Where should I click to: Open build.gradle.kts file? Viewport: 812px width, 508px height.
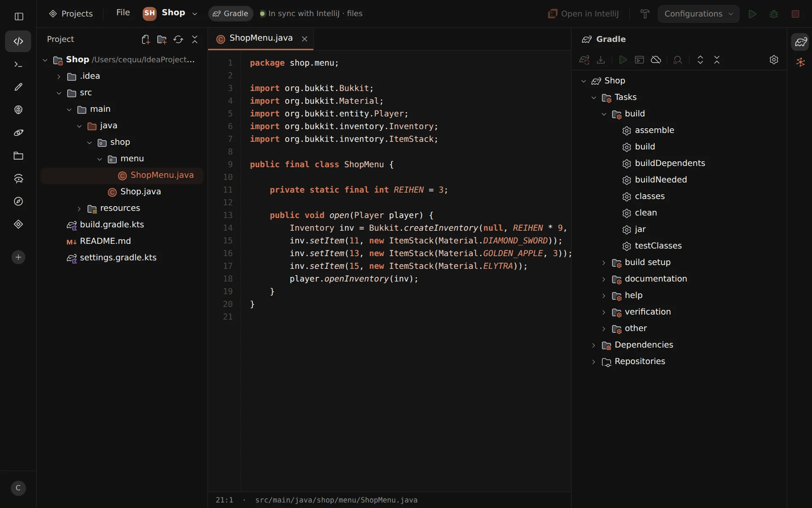click(x=112, y=225)
